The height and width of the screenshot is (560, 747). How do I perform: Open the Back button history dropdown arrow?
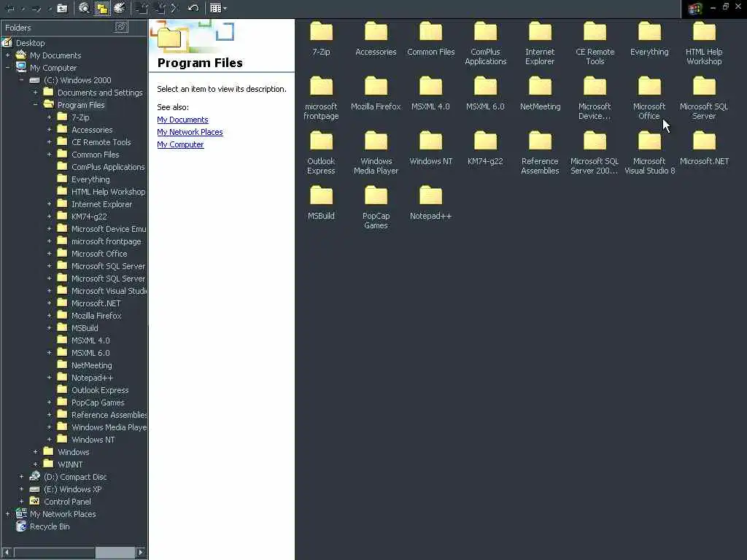[23, 9]
